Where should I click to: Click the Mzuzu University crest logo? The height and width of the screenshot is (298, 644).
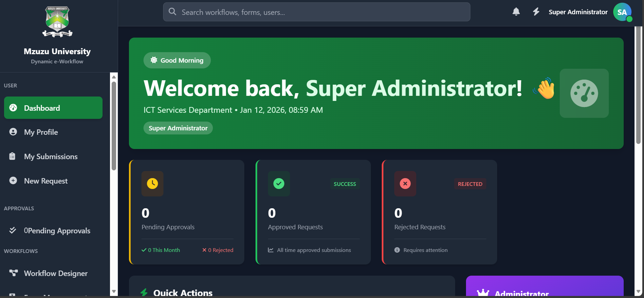(x=57, y=22)
